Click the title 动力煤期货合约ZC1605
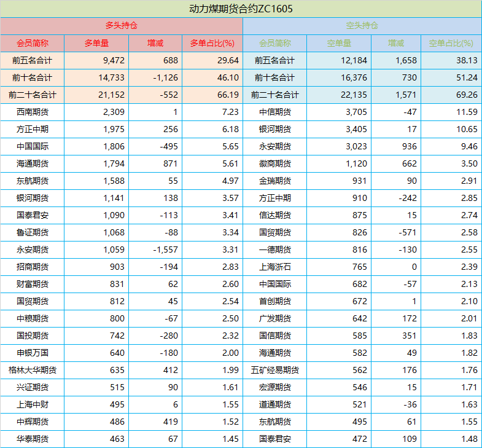The width and height of the screenshot is (482, 448). pyautogui.click(x=241, y=9)
